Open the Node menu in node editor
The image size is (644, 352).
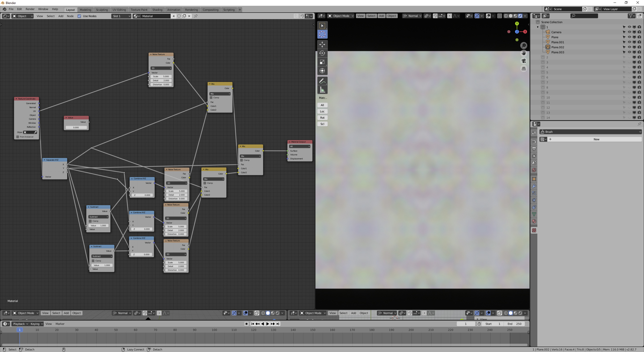pos(70,16)
